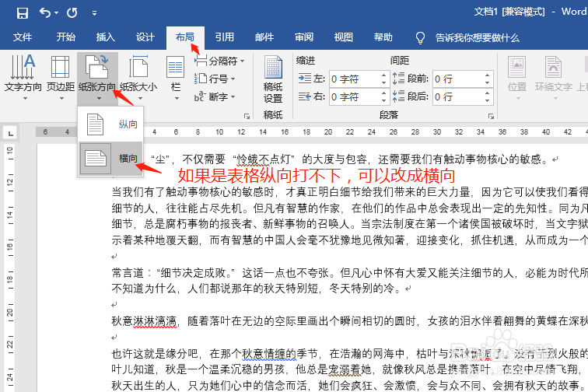Click the left indent icon beside 左
Viewport: 588px width, 392px height.
point(305,79)
